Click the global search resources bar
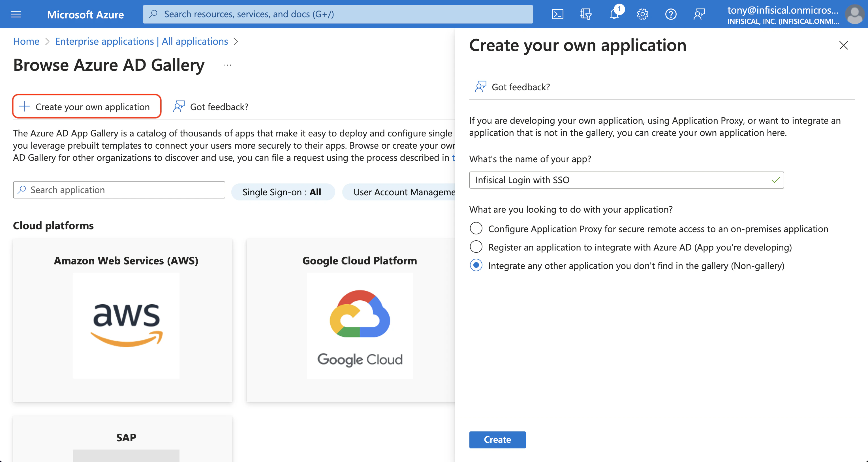 click(338, 14)
